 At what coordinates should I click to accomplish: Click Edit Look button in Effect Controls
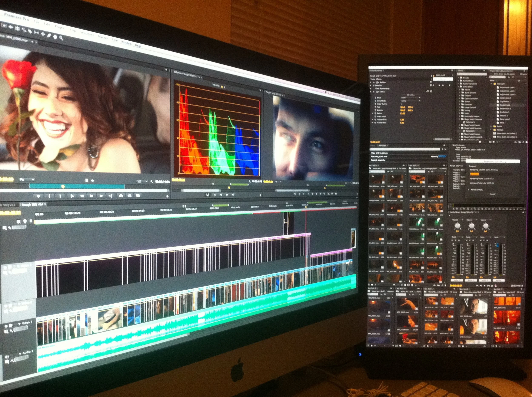click(x=410, y=95)
